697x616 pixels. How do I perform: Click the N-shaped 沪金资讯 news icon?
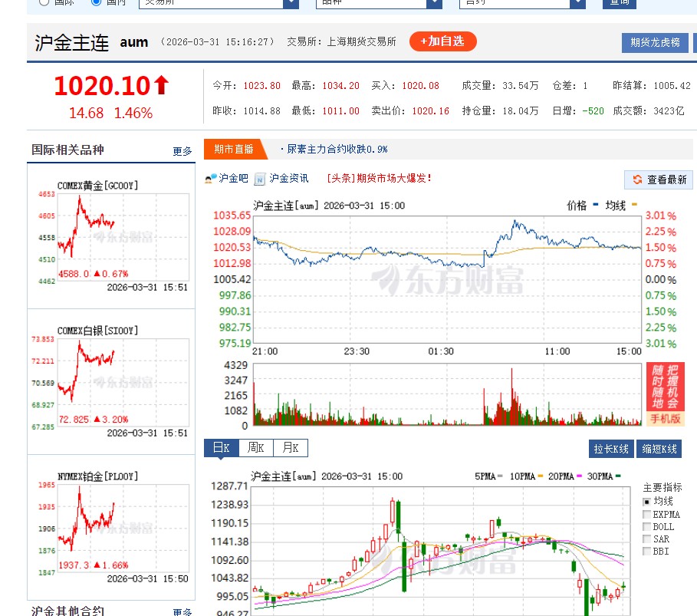coord(260,177)
